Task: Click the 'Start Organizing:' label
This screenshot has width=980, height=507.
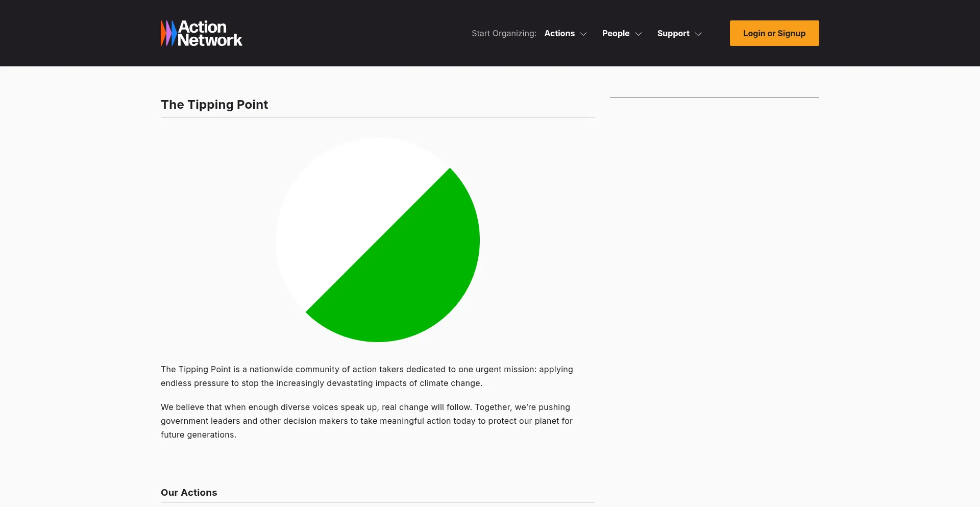Action: (504, 33)
